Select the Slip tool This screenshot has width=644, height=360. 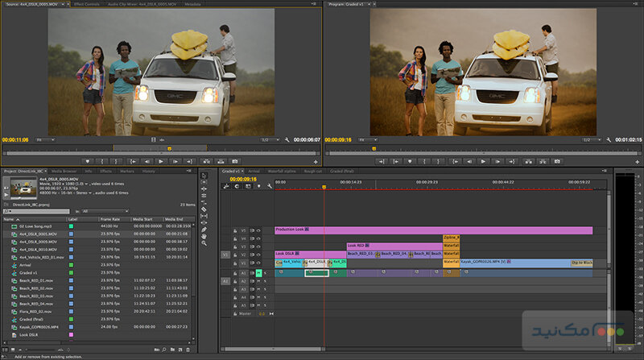204,216
